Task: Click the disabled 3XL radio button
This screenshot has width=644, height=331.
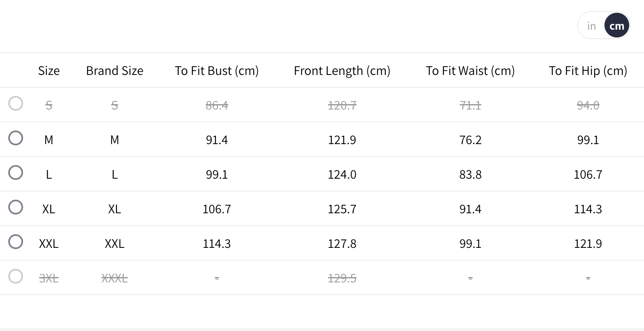Action: (x=16, y=276)
